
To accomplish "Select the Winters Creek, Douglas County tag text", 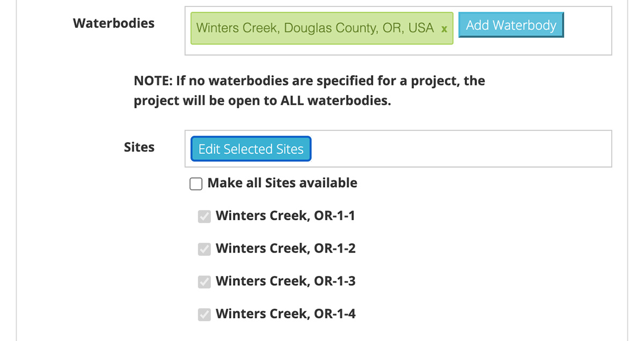I will click(x=315, y=28).
